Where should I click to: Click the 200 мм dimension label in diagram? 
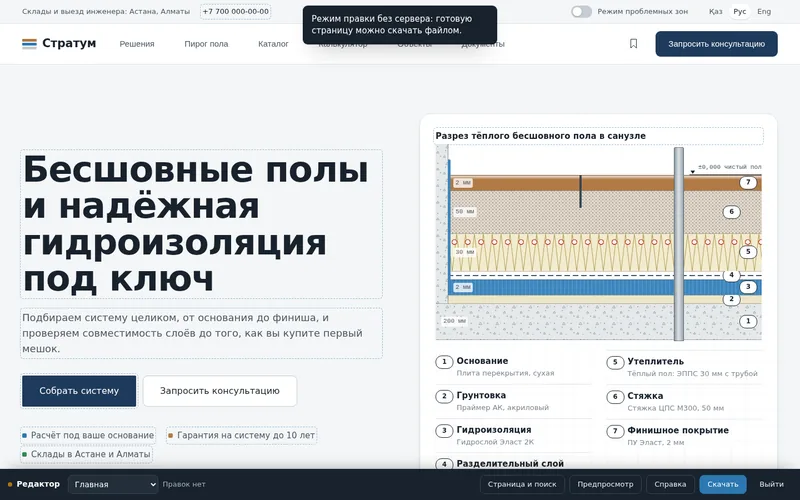pyautogui.click(x=454, y=321)
